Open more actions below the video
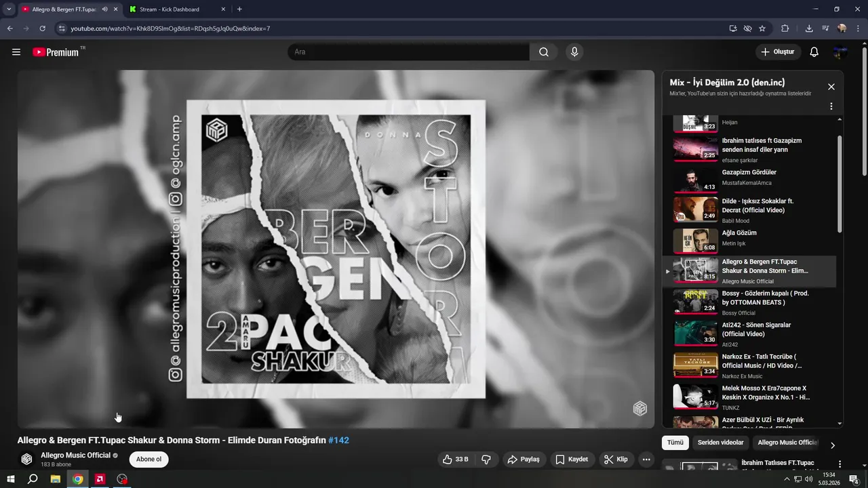This screenshot has width=868, height=488. pyautogui.click(x=646, y=460)
